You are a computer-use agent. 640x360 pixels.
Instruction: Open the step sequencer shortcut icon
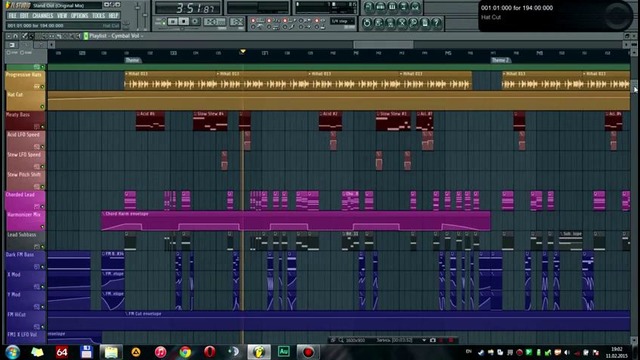tap(380, 7)
